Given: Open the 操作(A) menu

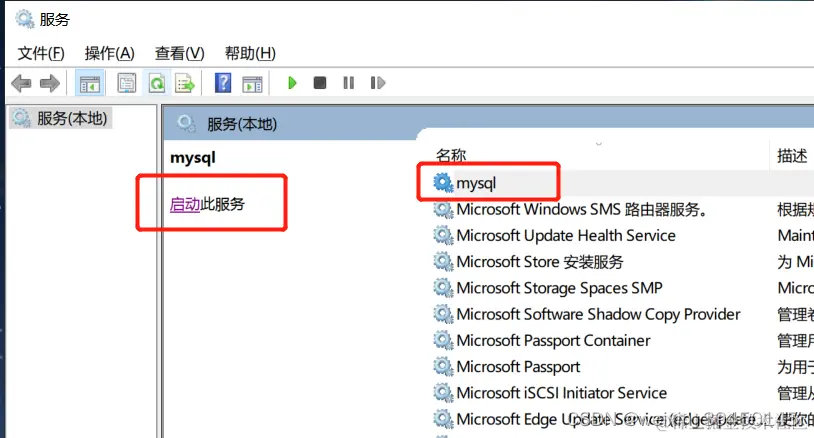Looking at the screenshot, I should [x=110, y=53].
